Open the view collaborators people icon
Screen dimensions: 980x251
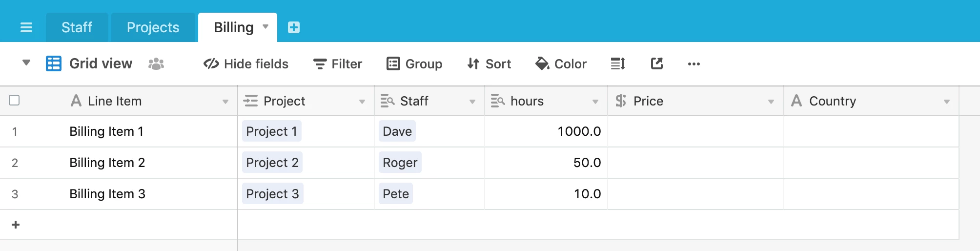pyautogui.click(x=156, y=63)
